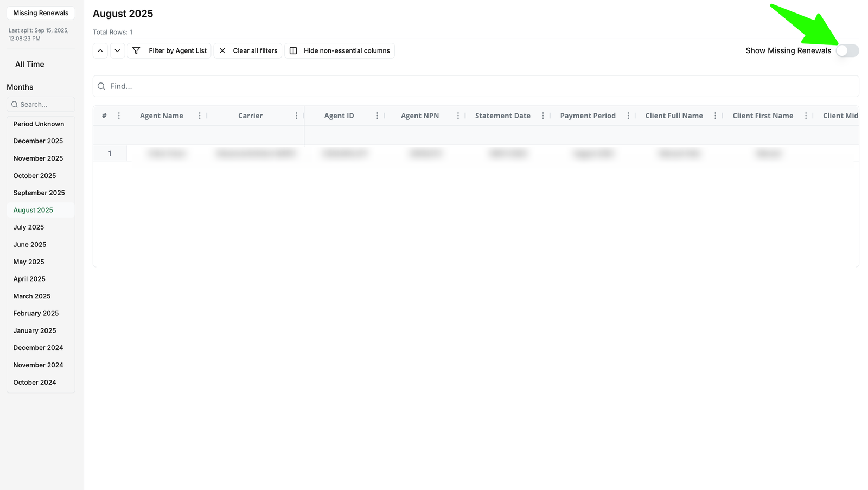Select the Missing Renewals tab

(41, 13)
